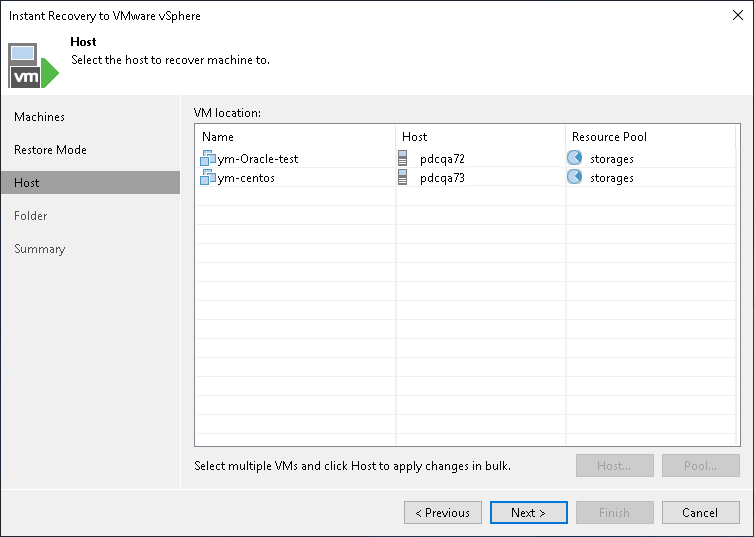Sort by the Name column header
The width and height of the screenshot is (754, 537).
coord(295,137)
